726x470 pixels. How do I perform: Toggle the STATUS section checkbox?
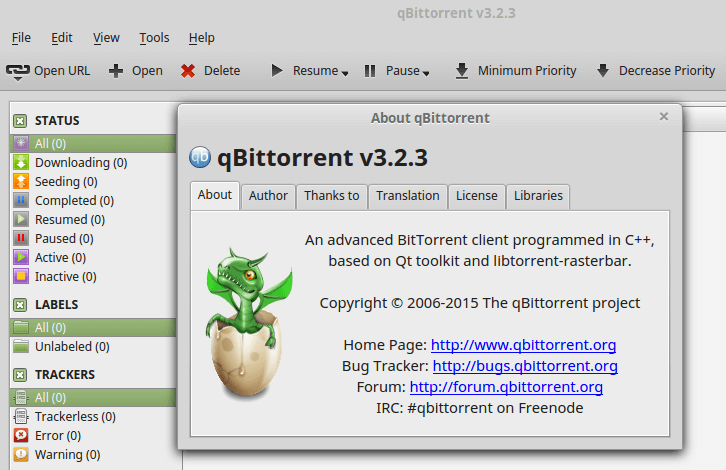[x=20, y=121]
